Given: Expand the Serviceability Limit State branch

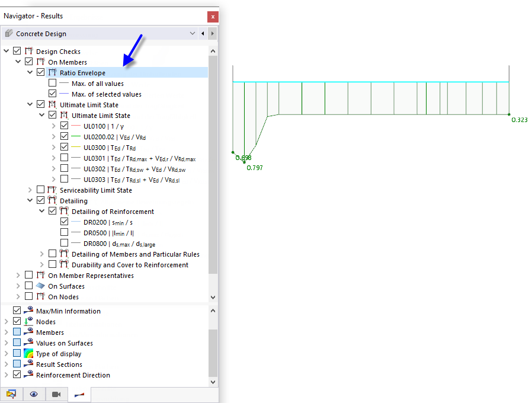Looking at the screenshot, I should (x=30, y=190).
